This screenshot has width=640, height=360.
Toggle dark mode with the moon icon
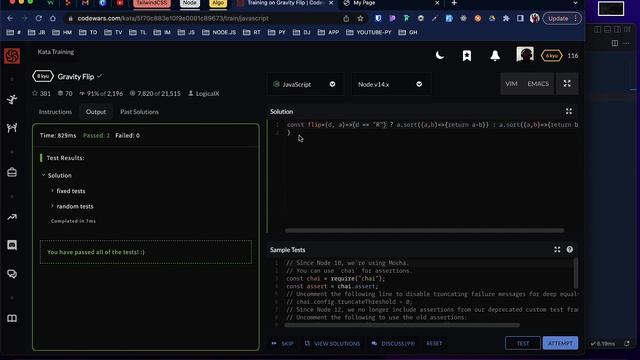coord(440,56)
